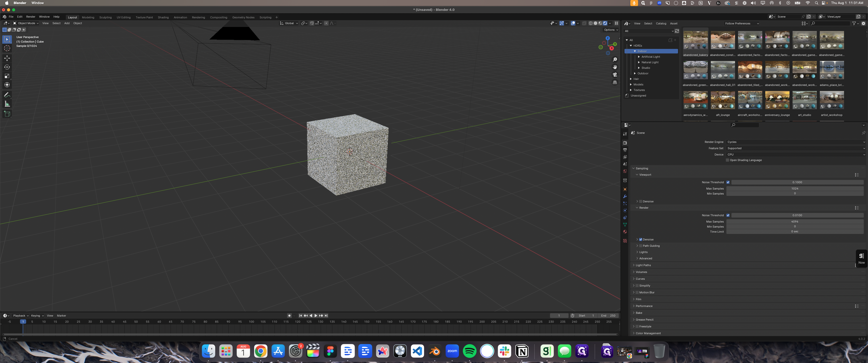This screenshot has height=363, width=868.
Task: Open the Particles properties tab
Action: click(625, 203)
